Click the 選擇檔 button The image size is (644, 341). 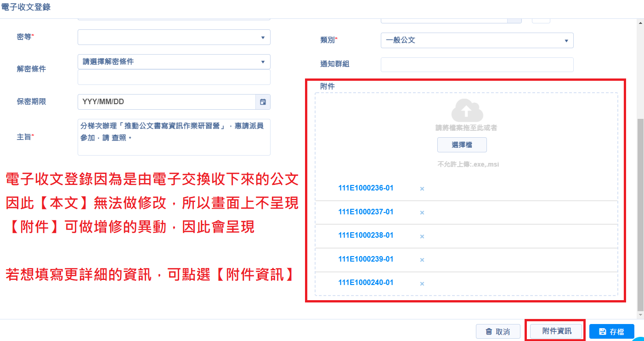[x=462, y=145]
